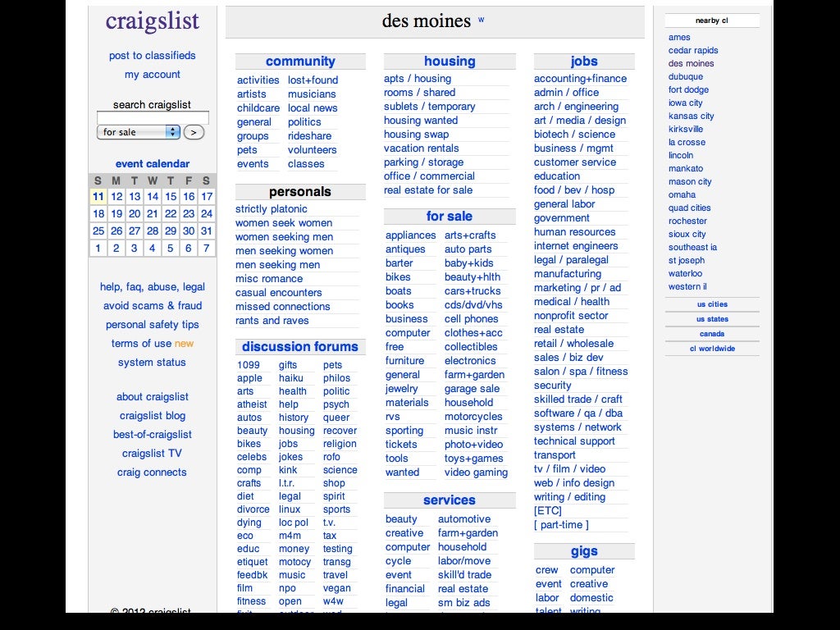The image size is (840, 630).
Task: Click the search go arrow button
Action: [194, 132]
